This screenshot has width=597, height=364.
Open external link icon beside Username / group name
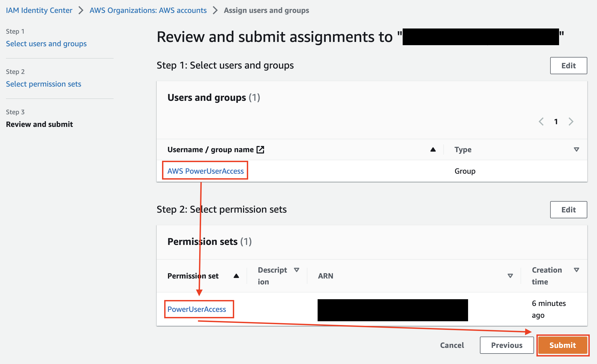(260, 149)
